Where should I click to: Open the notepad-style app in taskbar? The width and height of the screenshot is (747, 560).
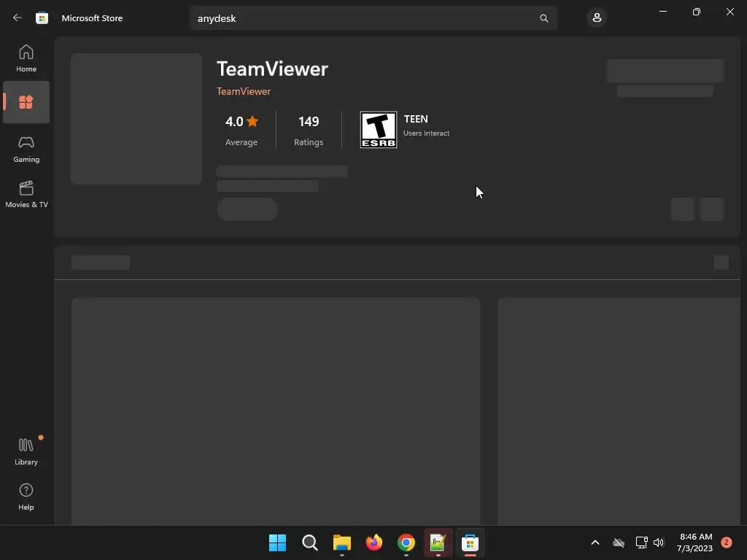click(438, 542)
